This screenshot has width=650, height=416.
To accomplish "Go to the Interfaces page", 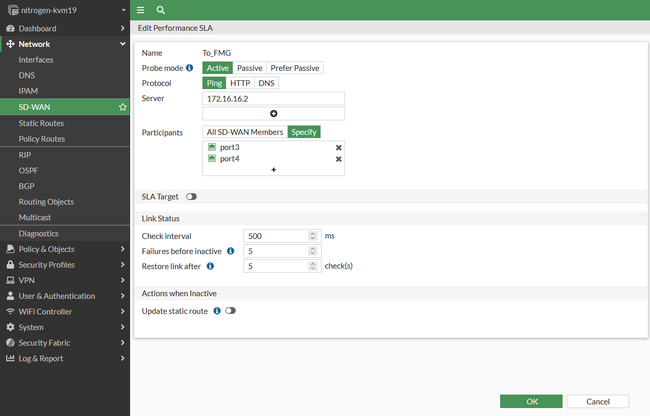I will click(x=36, y=60).
